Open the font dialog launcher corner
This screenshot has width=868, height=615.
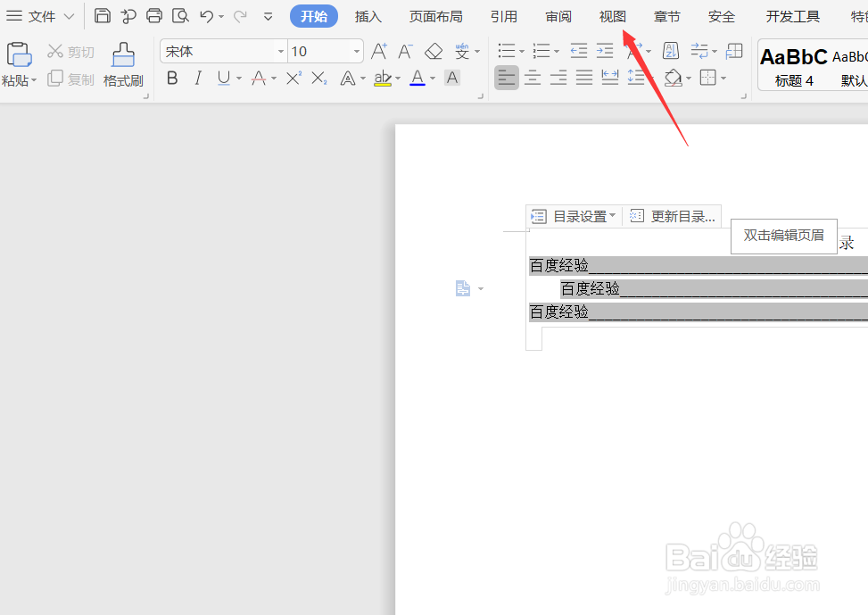click(481, 96)
